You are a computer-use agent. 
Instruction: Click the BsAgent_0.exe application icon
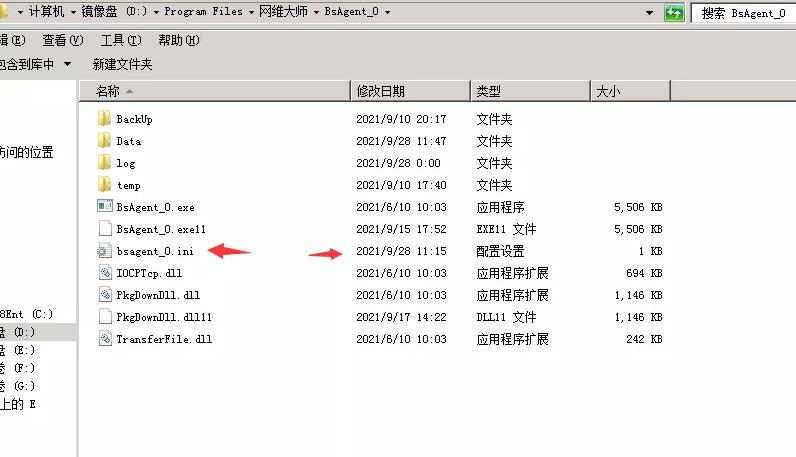tap(105, 206)
